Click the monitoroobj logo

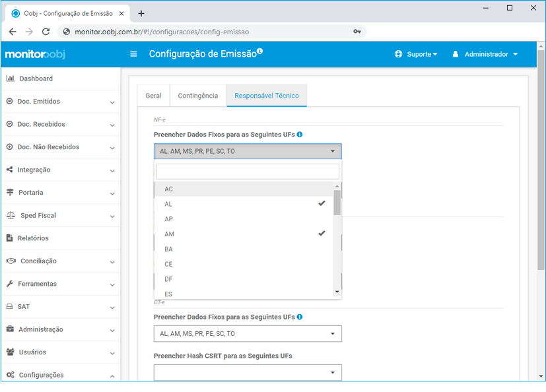tap(35, 54)
